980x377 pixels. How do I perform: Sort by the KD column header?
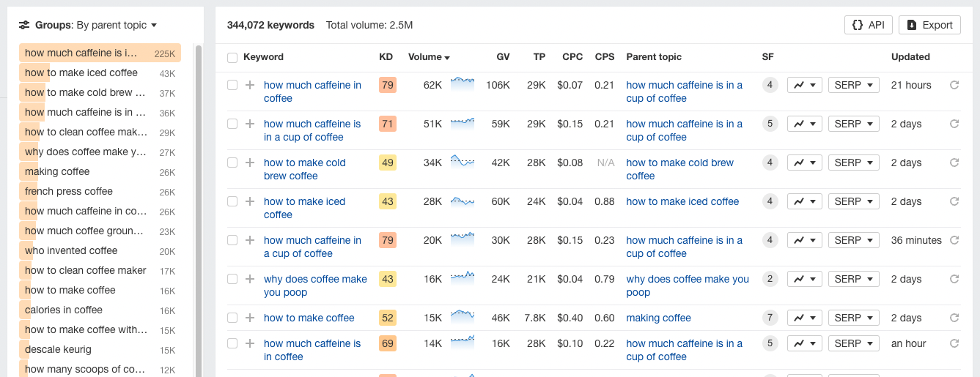click(386, 57)
